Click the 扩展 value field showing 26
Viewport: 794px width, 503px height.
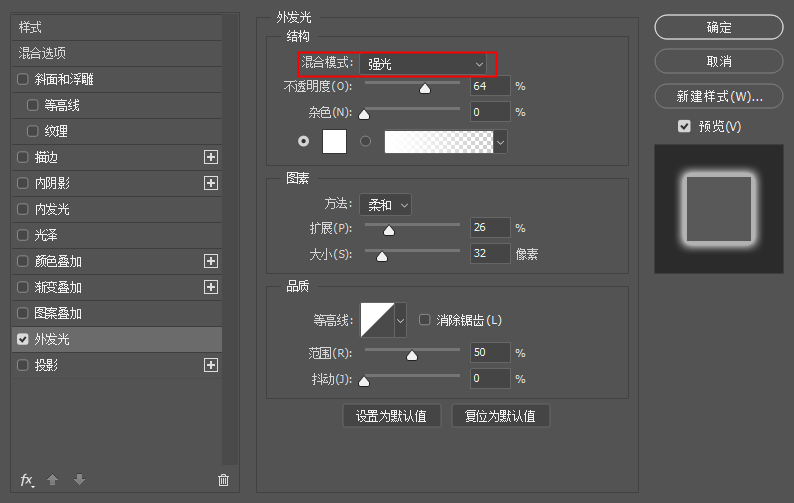(490, 227)
